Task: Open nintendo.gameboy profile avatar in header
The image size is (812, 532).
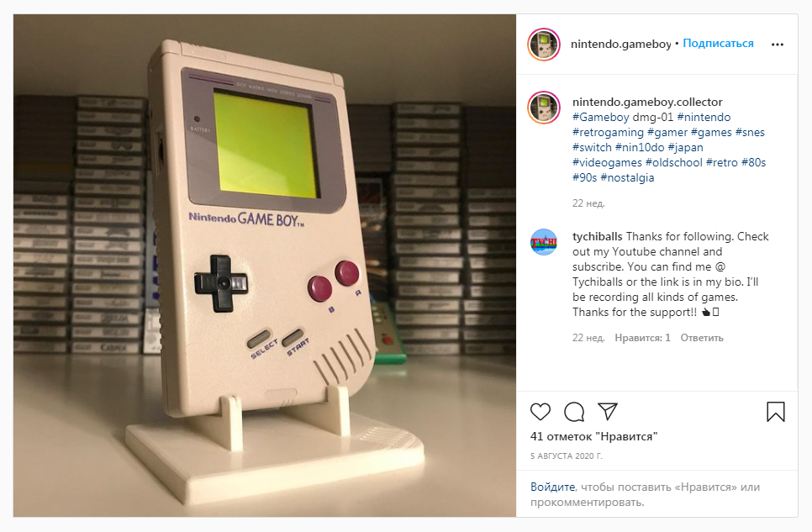Action: [544, 45]
